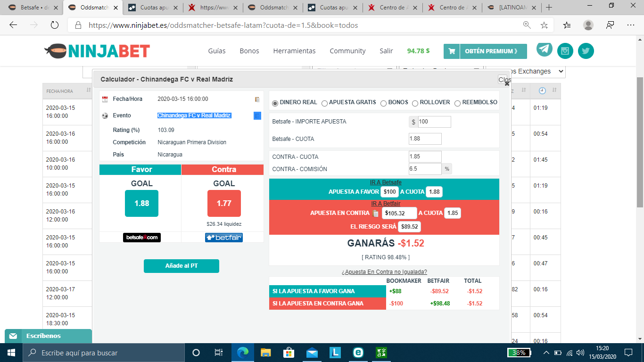
Task: Click the CONTRA - COMISIÓN input field
Action: (x=425, y=169)
